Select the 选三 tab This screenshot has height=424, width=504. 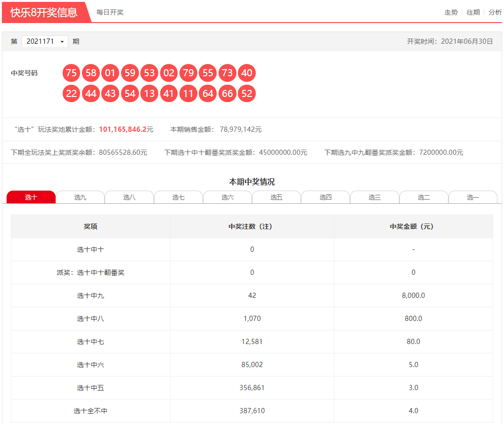click(x=374, y=197)
